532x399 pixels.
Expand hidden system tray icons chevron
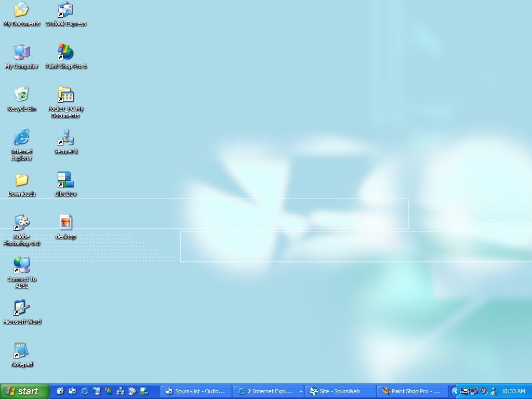click(x=455, y=391)
